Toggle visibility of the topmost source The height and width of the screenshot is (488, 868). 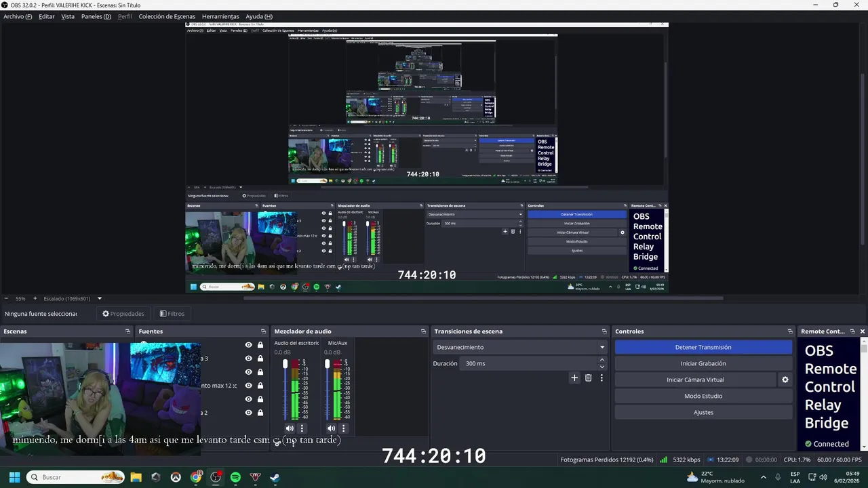click(248, 345)
